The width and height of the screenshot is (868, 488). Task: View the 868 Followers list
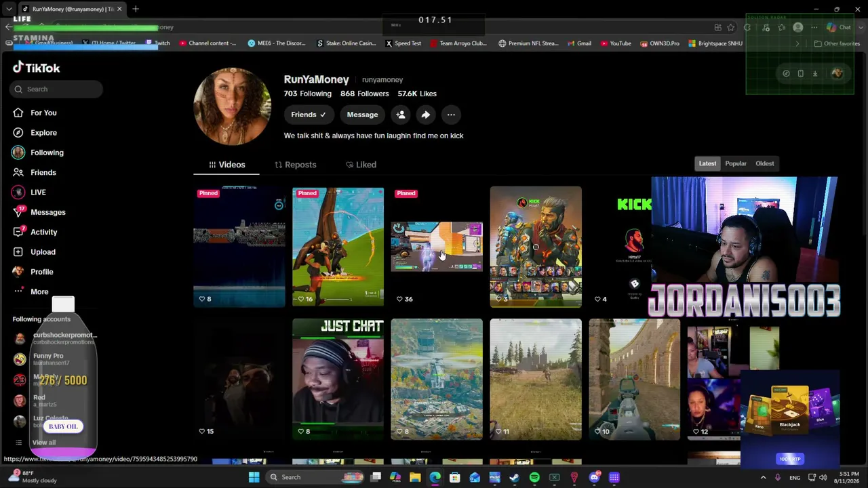coord(365,94)
